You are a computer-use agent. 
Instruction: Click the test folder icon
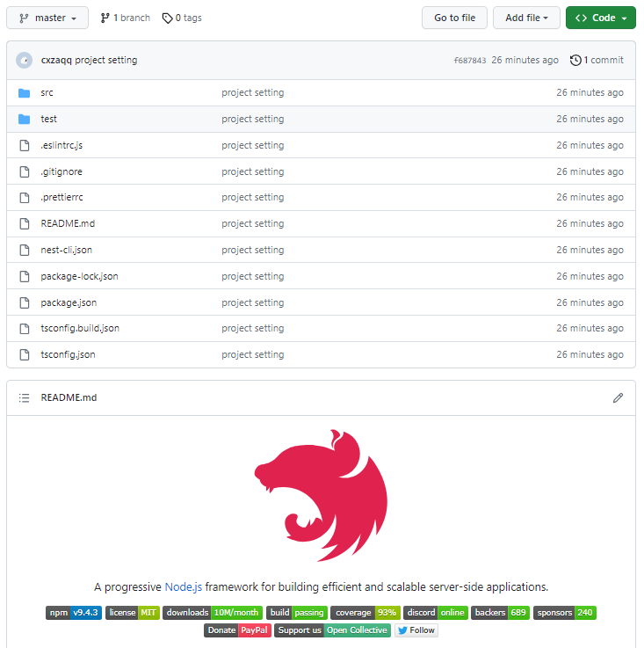pos(25,119)
